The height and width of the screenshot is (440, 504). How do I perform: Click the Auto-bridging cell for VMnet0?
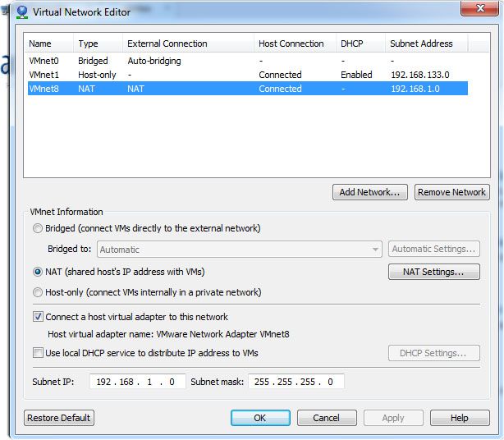pyautogui.click(x=154, y=61)
